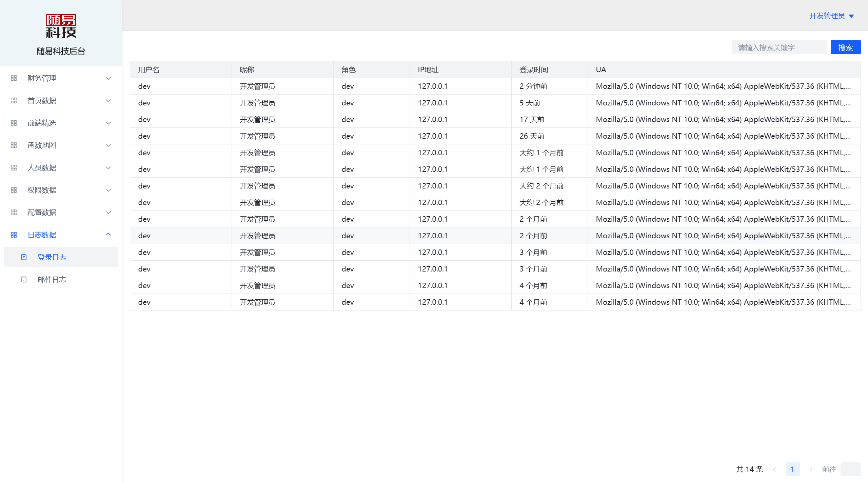Click the 前往 page jump input box
The height and width of the screenshot is (482, 868).
point(850,469)
